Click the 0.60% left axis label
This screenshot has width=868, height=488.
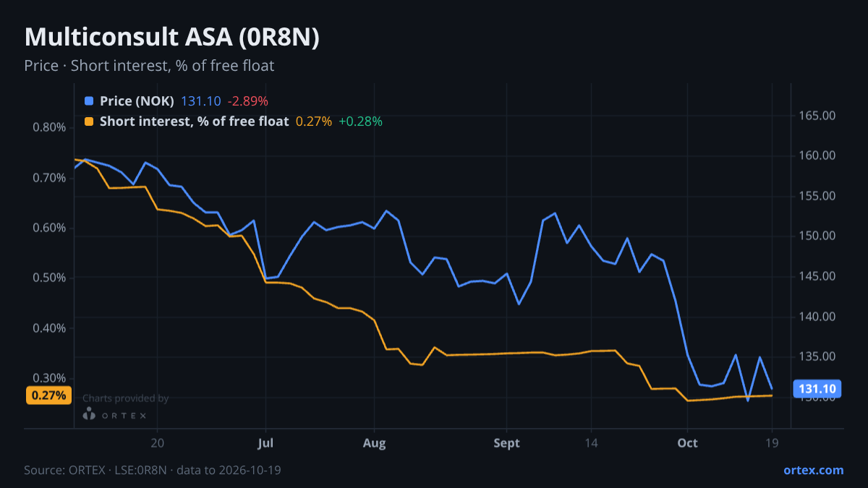[x=49, y=228]
